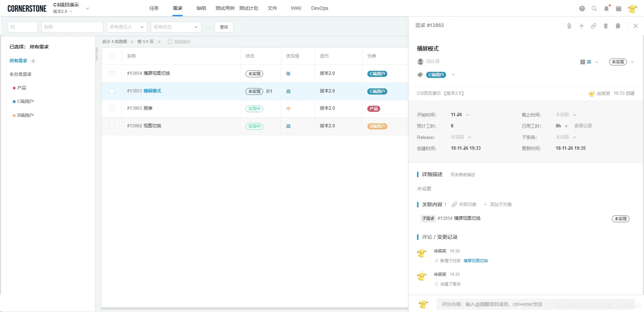The image size is (644, 312).
Task: Focus the 名称 name filter input
Action: (x=72, y=27)
